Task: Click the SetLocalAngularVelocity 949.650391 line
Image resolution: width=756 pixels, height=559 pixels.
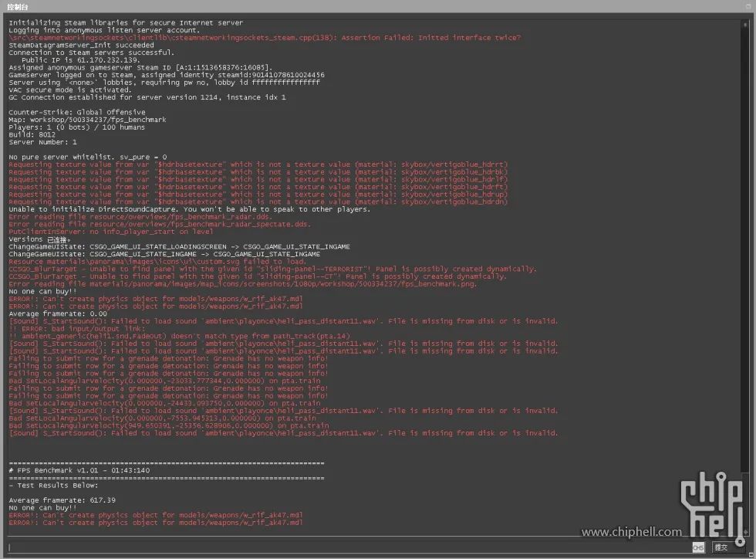Action: click(x=169, y=425)
